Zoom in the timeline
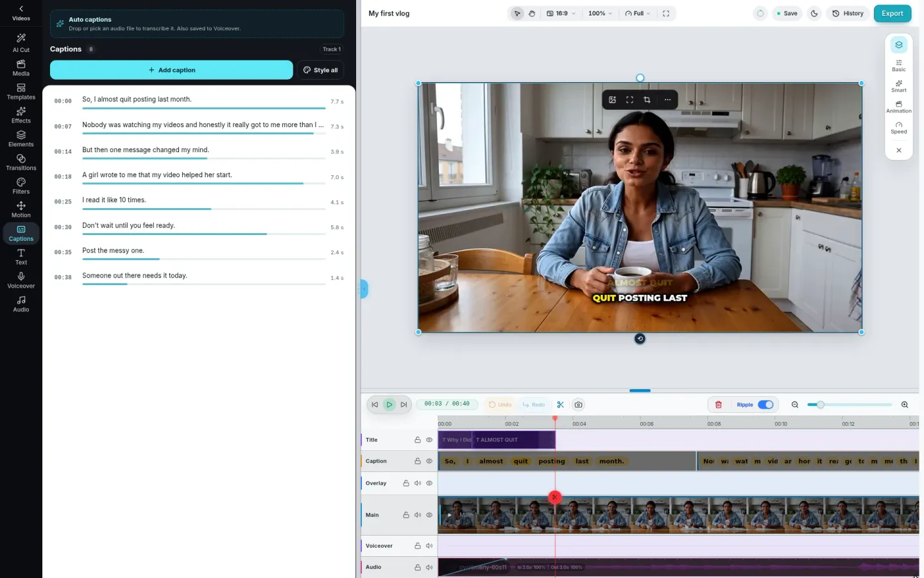 905,405
